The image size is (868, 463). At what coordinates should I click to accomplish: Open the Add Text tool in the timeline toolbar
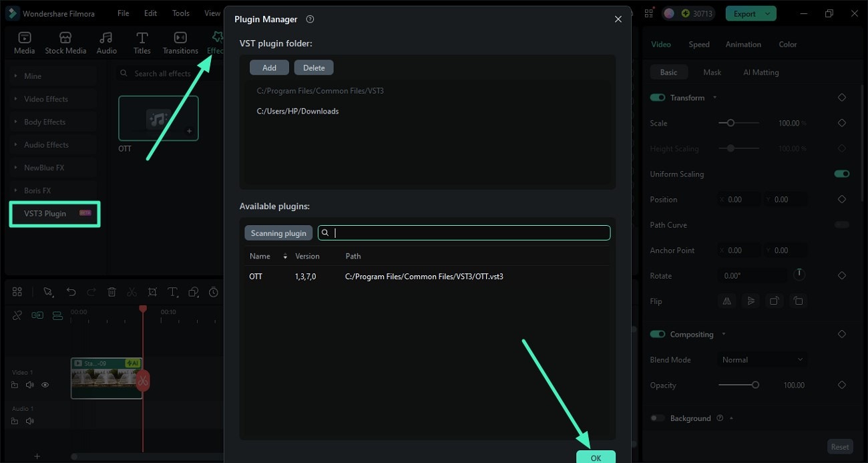click(172, 292)
